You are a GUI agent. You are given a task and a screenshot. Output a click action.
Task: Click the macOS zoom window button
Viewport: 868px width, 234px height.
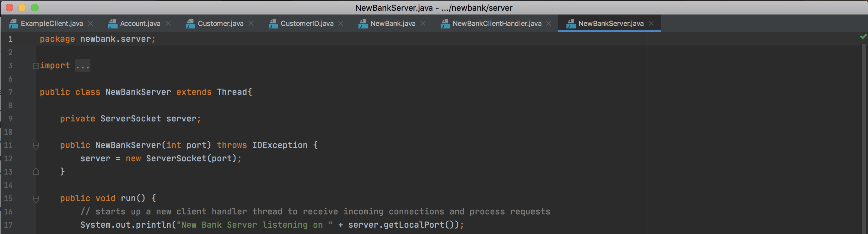click(35, 7)
